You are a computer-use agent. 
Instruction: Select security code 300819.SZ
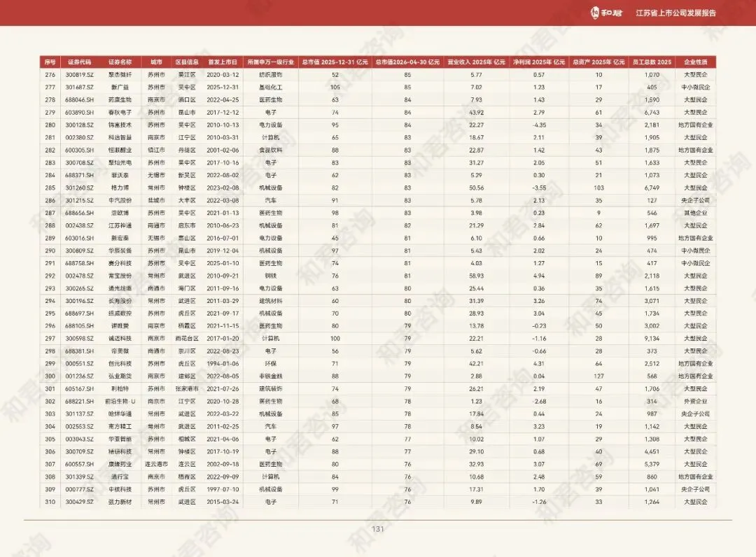[x=80, y=75]
